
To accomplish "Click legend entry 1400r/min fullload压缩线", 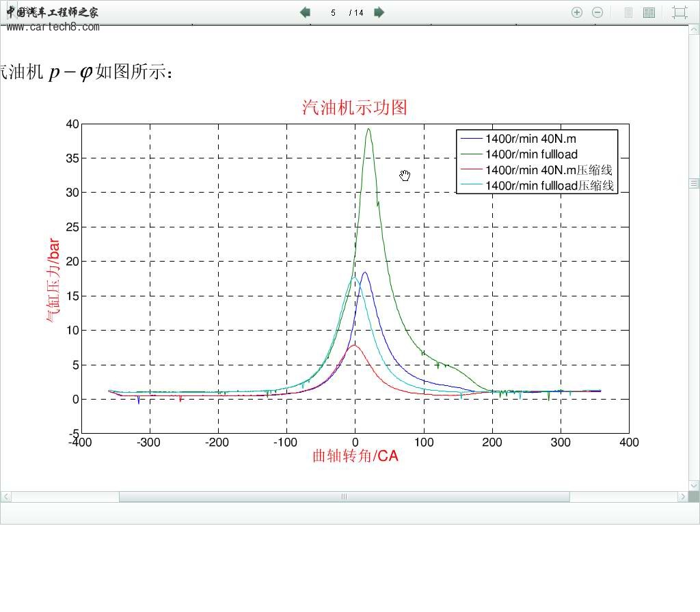I will [550, 185].
